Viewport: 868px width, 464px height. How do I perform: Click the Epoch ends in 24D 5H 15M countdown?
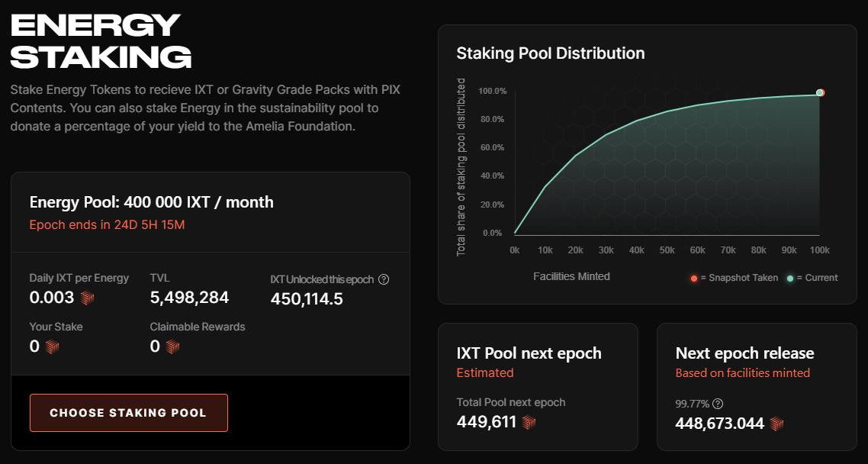(x=107, y=225)
